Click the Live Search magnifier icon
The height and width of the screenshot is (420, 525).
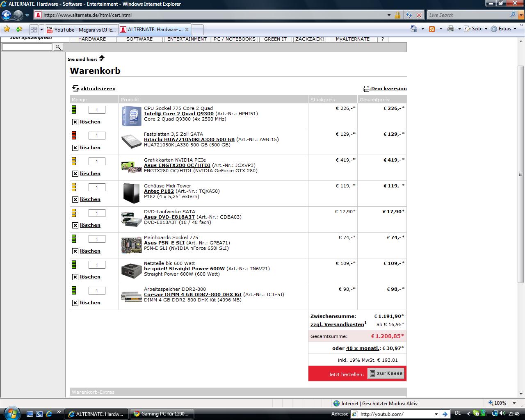(513, 15)
